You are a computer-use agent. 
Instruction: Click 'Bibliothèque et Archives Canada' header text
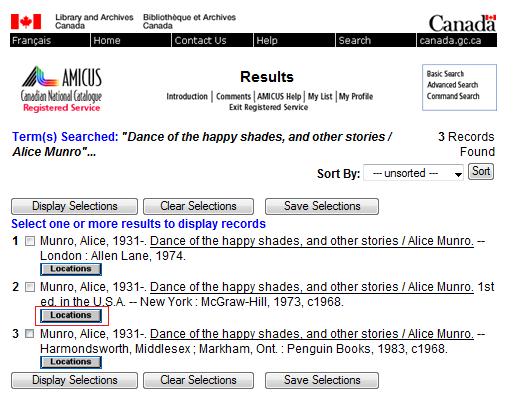(189, 21)
